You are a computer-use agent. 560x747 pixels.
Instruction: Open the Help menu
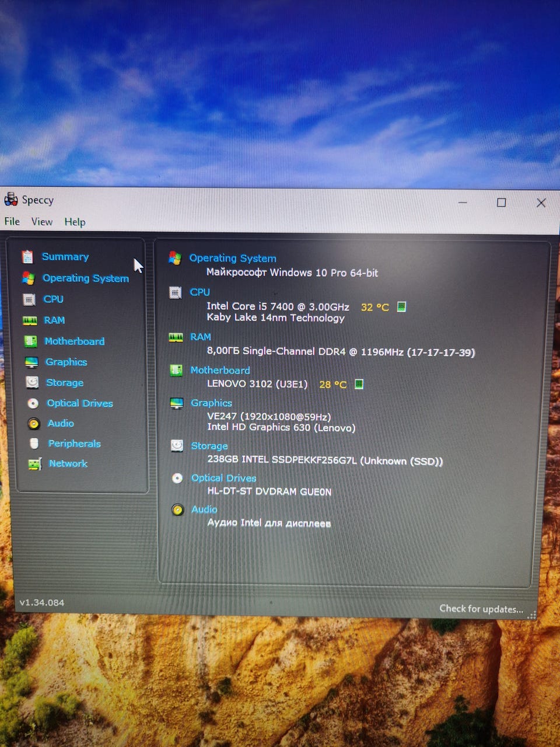[x=75, y=222]
